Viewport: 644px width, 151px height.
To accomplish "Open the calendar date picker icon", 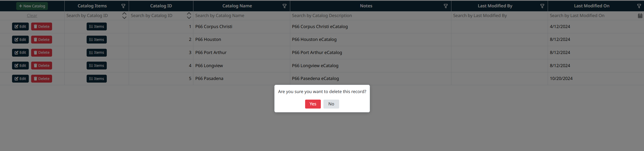I will coord(640,16).
